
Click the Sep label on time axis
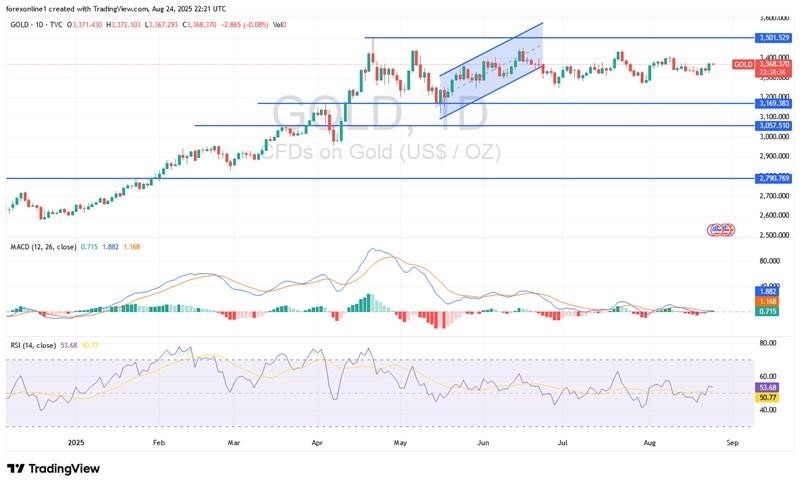(731, 439)
